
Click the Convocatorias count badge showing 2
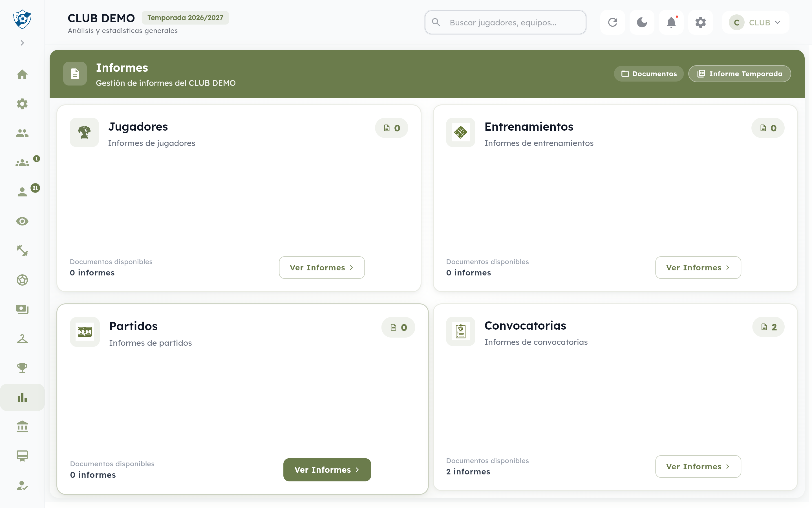pyautogui.click(x=768, y=327)
